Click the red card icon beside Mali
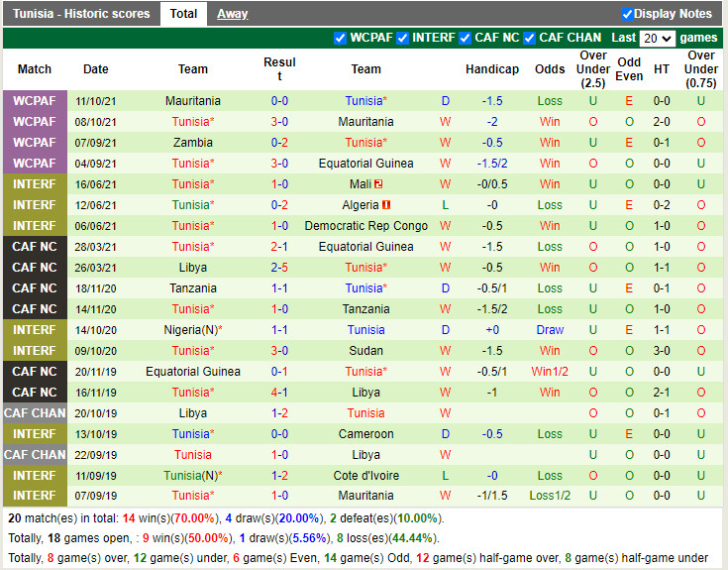Screen dimensions: 728x570 [378, 184]
